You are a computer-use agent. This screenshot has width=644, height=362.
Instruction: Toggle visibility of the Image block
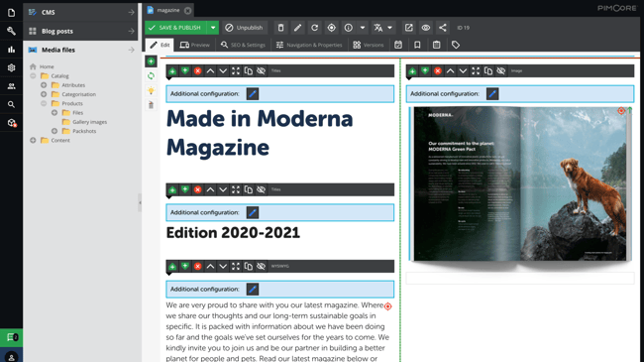click(501, 70)
